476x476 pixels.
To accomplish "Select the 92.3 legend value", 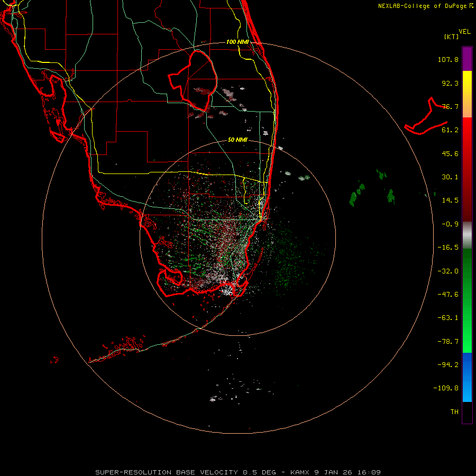I will (450, 83).
